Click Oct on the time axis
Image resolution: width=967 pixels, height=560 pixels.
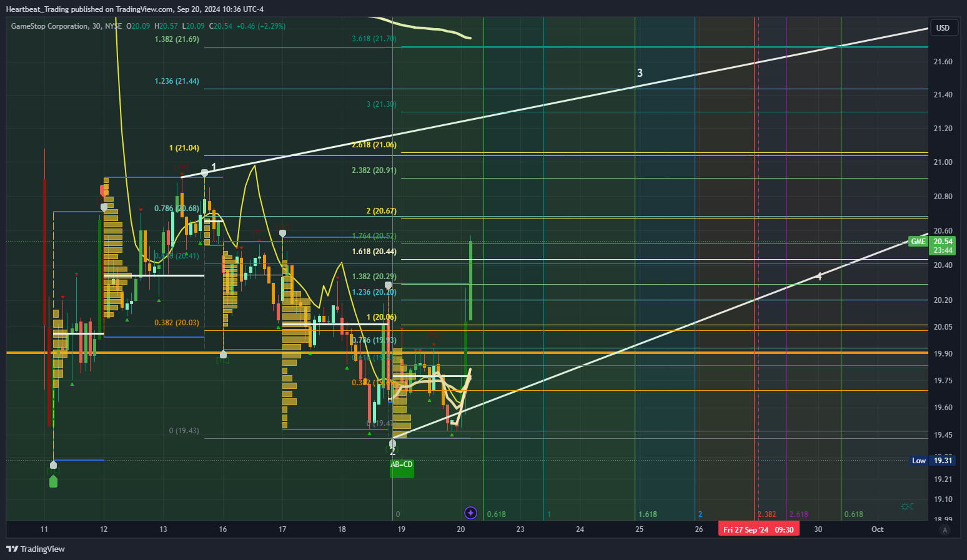878,529
